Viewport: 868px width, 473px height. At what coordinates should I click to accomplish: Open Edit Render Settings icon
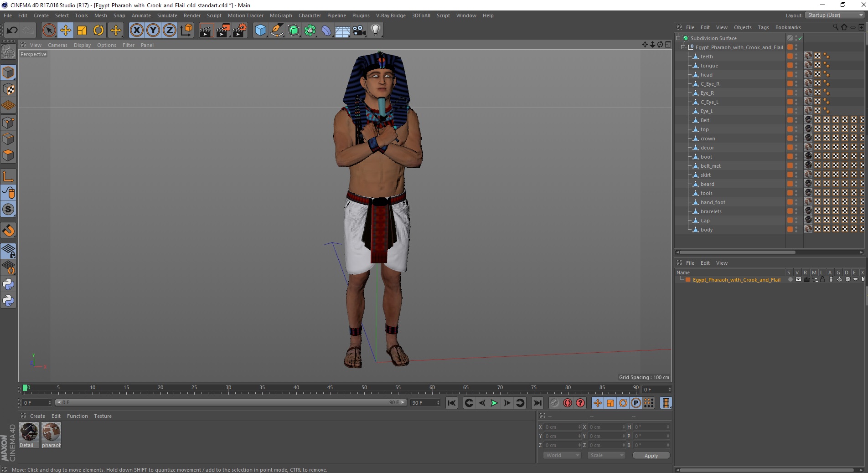(239, 31)
